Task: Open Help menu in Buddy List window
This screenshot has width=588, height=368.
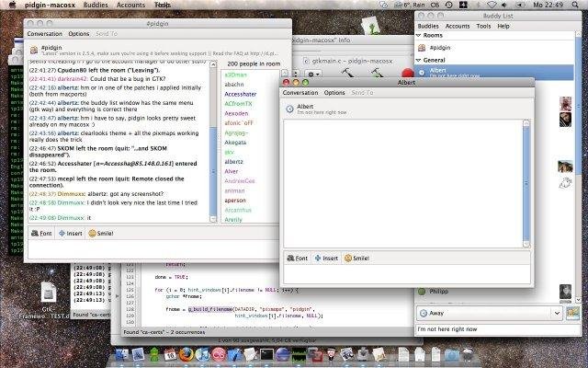Action: 503,26
